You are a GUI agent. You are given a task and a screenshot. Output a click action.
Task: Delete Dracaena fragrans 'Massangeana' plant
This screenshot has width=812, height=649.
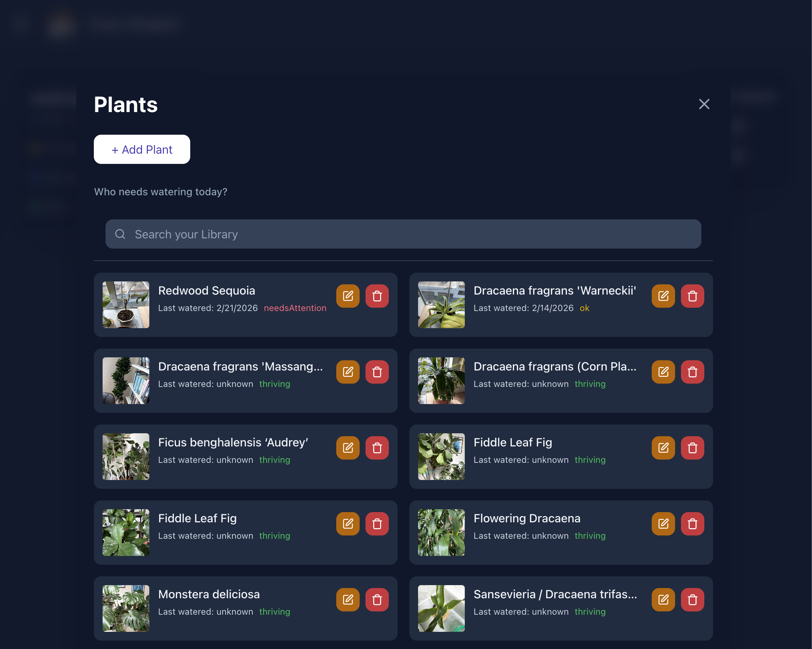(377, 372)
